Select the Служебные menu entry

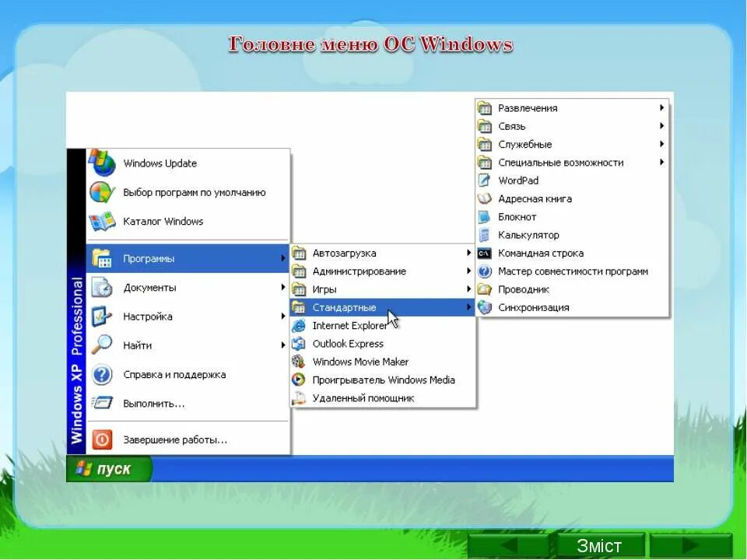point(572,145)
